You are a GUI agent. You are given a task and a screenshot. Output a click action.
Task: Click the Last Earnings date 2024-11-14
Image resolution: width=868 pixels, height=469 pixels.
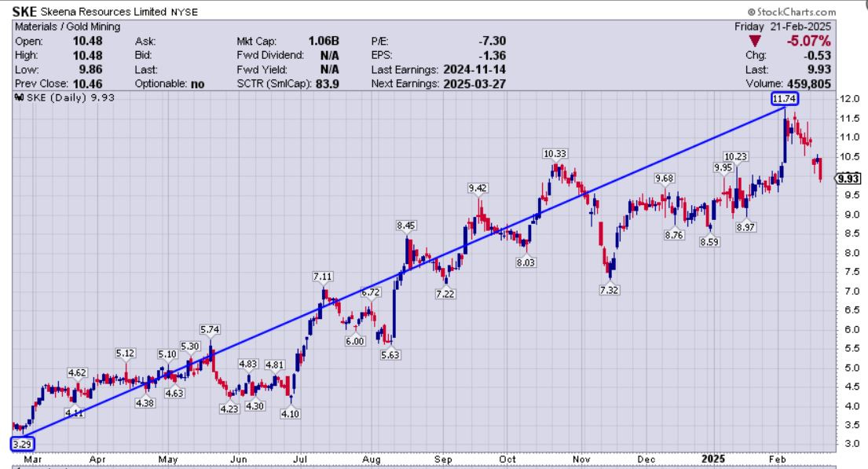[474, 70]
